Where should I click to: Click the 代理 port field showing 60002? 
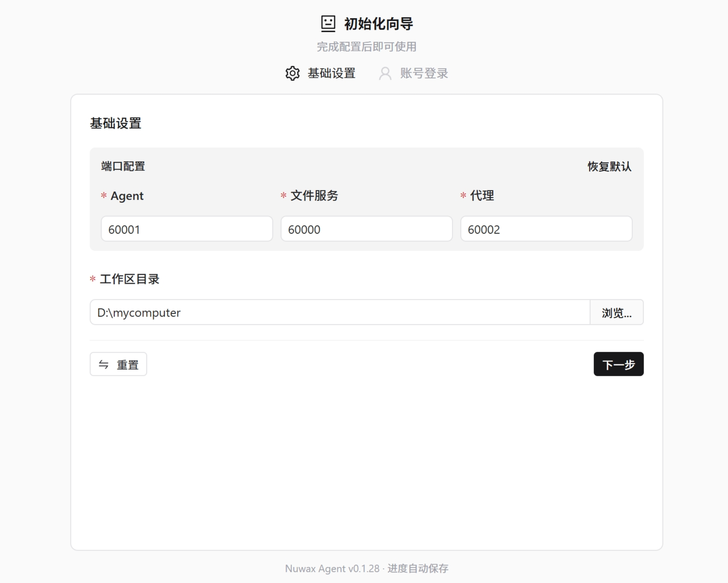(546, 229)
